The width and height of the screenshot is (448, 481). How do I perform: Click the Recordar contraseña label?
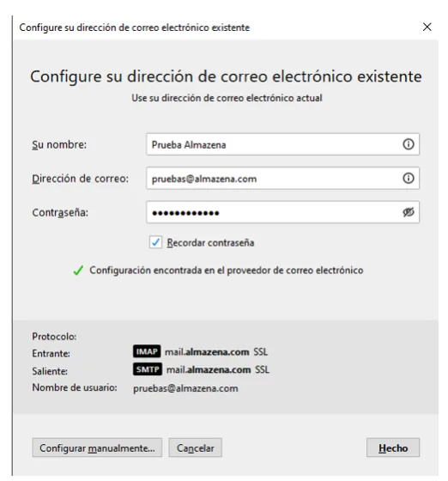tap(210, 243)
